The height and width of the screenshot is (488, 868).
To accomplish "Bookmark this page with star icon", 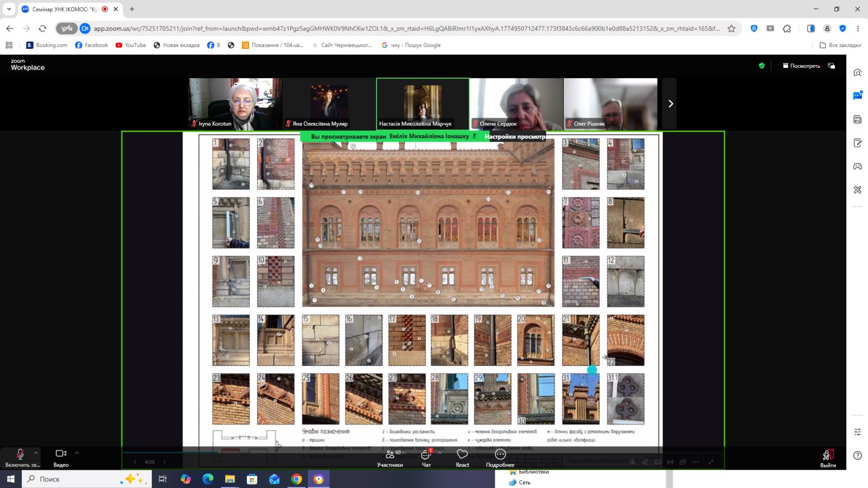I will click(731, 28).
